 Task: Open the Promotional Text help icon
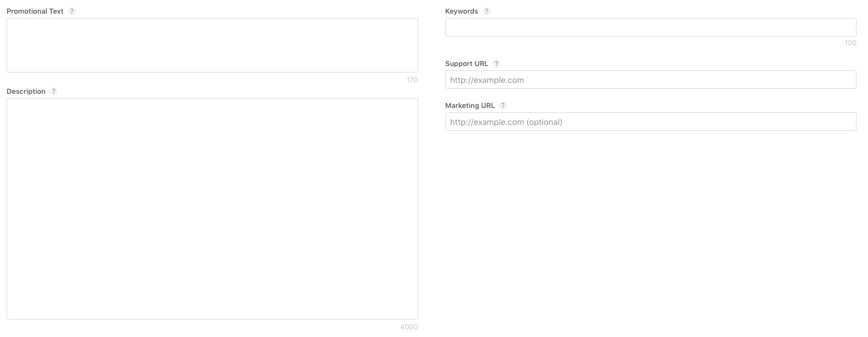pyautogui.click(x=71, y=11)
